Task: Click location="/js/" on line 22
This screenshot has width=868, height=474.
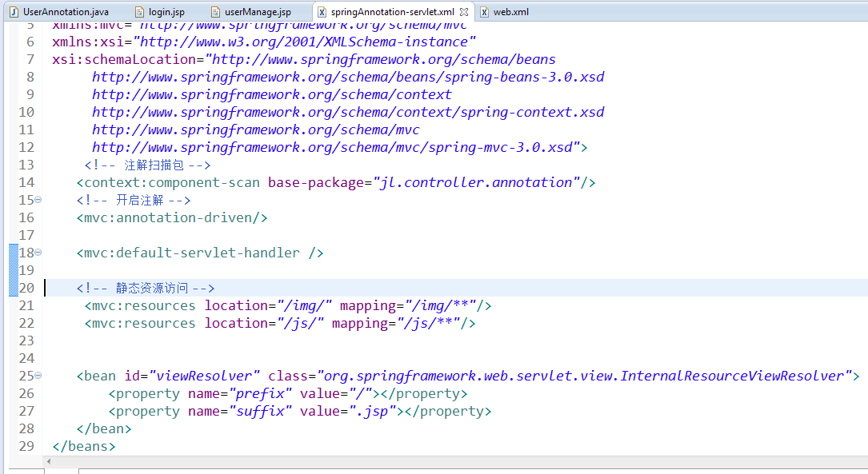Action: click(264, 324)
